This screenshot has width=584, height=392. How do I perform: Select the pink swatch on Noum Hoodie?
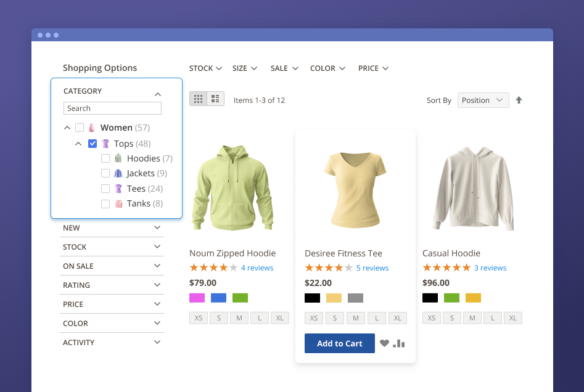pyautogui.click(x=197, y=298)
